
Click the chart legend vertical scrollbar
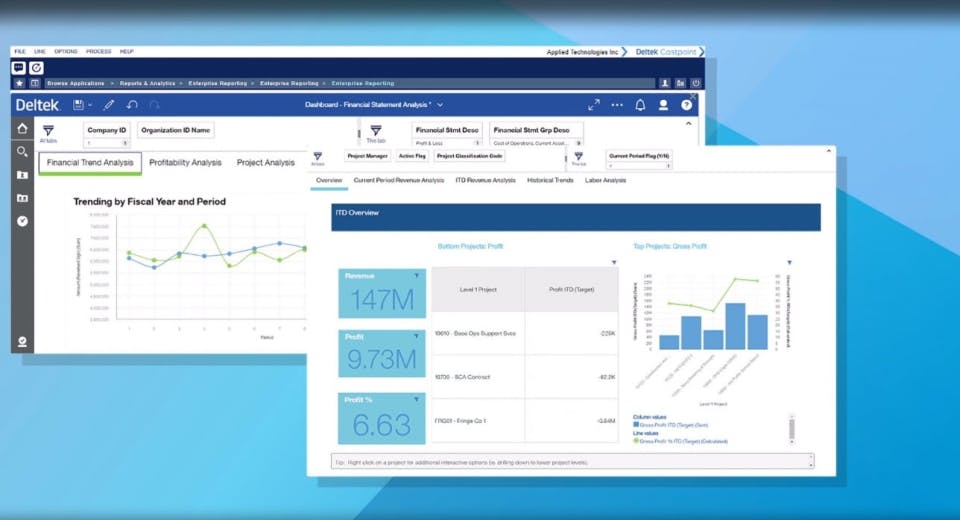[792, 428]
